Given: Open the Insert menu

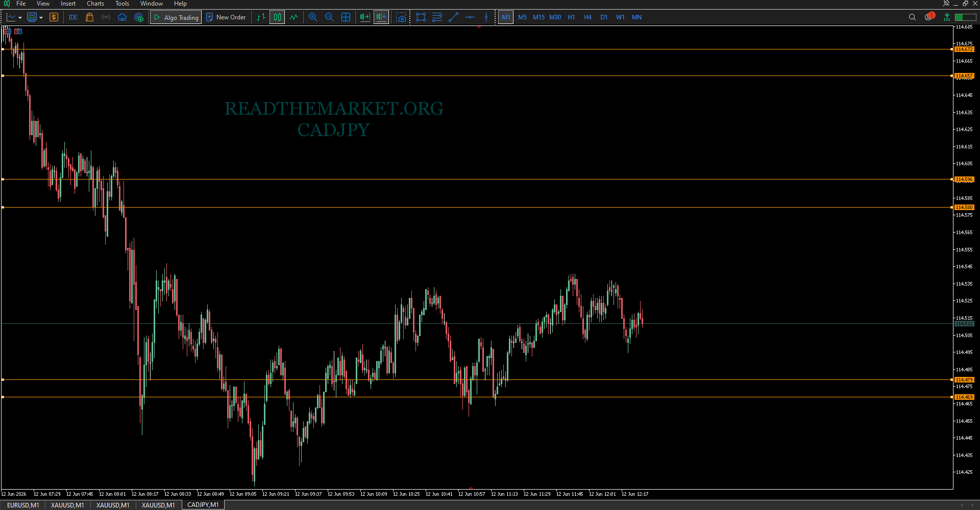Looking at the screenshot, I should click(68, 4).
